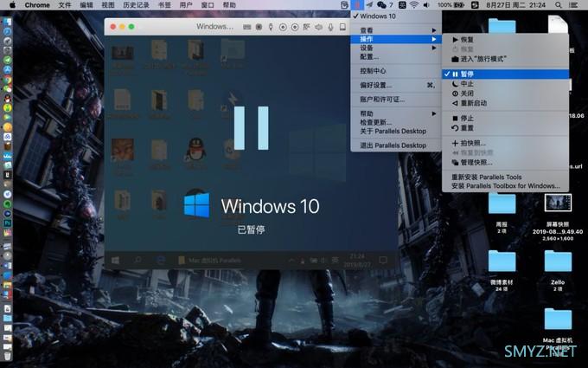Click the Wi-Fi icon in menu bar

(x=414, y=5)
